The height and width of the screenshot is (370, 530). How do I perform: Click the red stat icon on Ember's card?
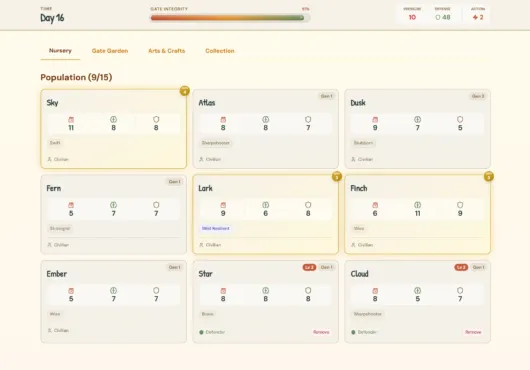click(71, 291)
